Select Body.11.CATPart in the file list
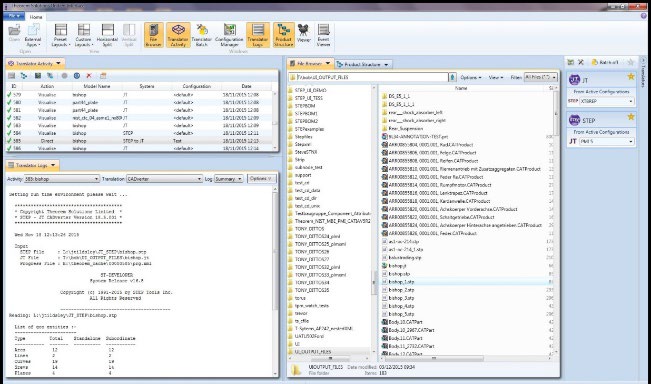The width and height of the screenshot is (651, 384). [x=405, y=338]
